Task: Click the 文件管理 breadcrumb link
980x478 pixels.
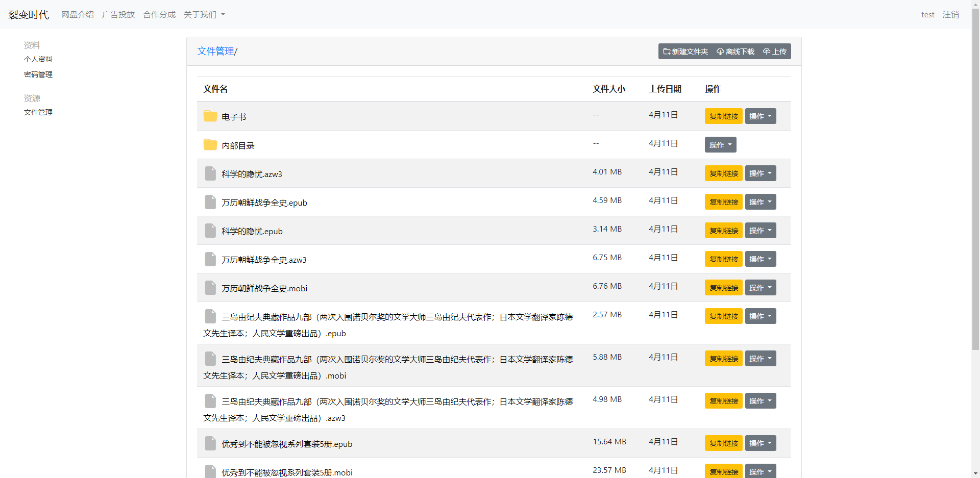Action: [x=215, y=51]
